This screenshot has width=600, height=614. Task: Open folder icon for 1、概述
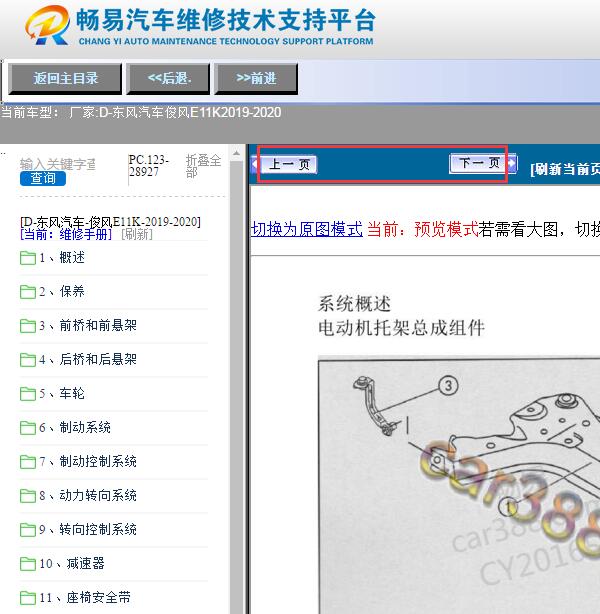coord(28,258)
